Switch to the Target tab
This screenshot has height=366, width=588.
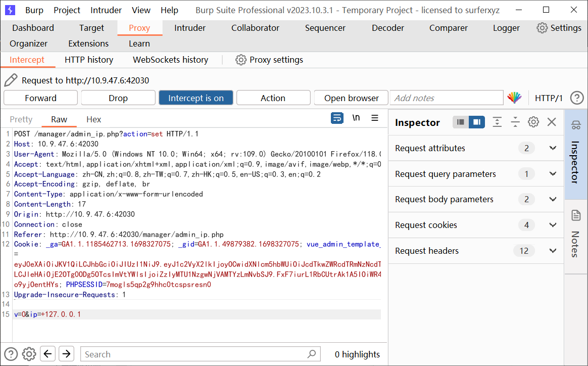click(91, 28)
